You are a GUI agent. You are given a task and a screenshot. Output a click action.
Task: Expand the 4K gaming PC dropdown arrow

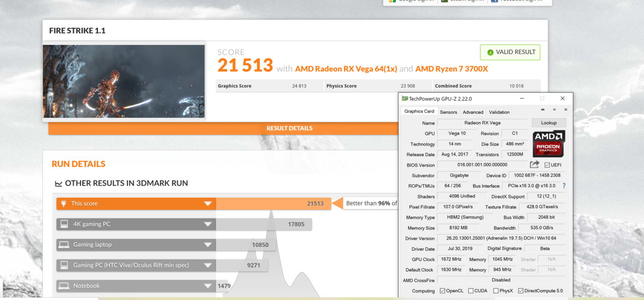coord(207,224)
